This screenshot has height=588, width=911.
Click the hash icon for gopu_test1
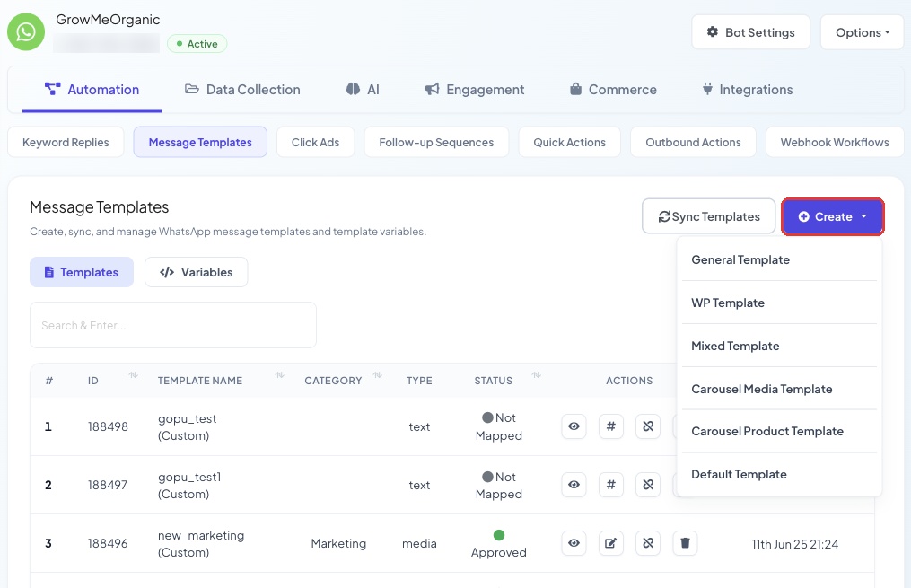coord(610,485)
